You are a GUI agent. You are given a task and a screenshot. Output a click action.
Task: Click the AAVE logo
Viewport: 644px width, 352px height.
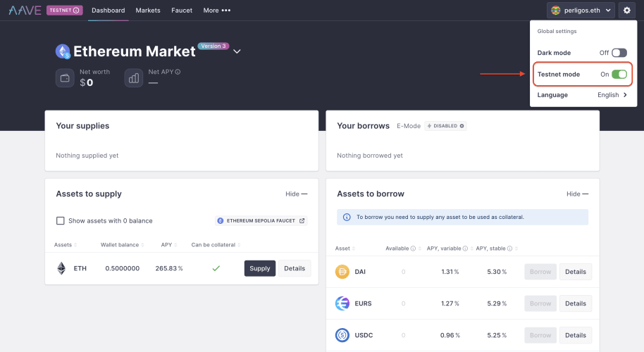pos(25,11)
